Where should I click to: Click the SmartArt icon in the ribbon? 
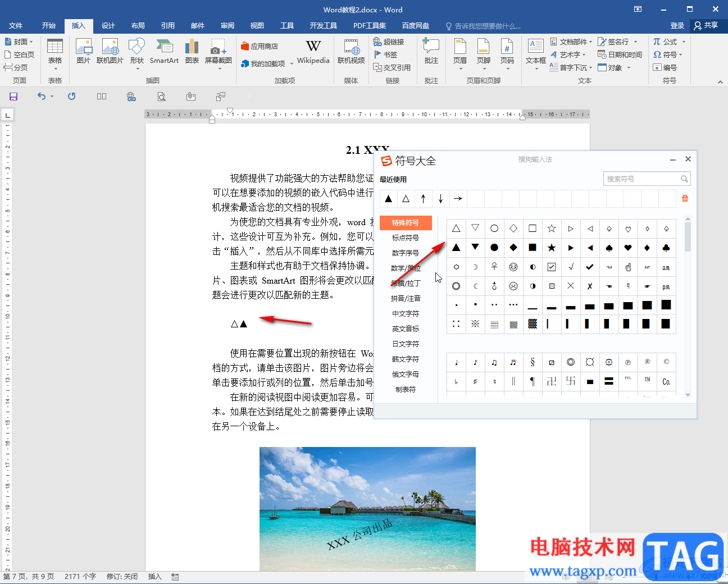[164, 52]
